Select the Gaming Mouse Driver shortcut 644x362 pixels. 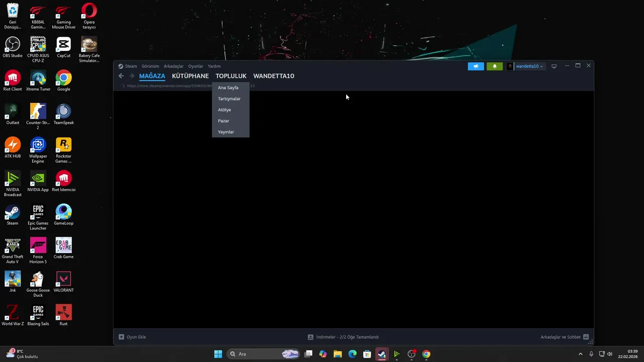(x=63, y=16)
